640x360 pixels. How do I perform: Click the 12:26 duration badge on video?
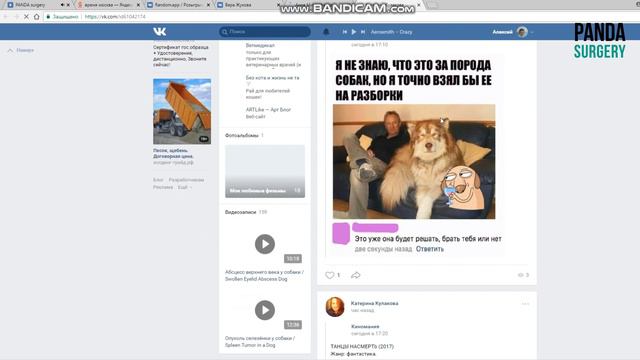pyautogui.click(x=293, y=325)
